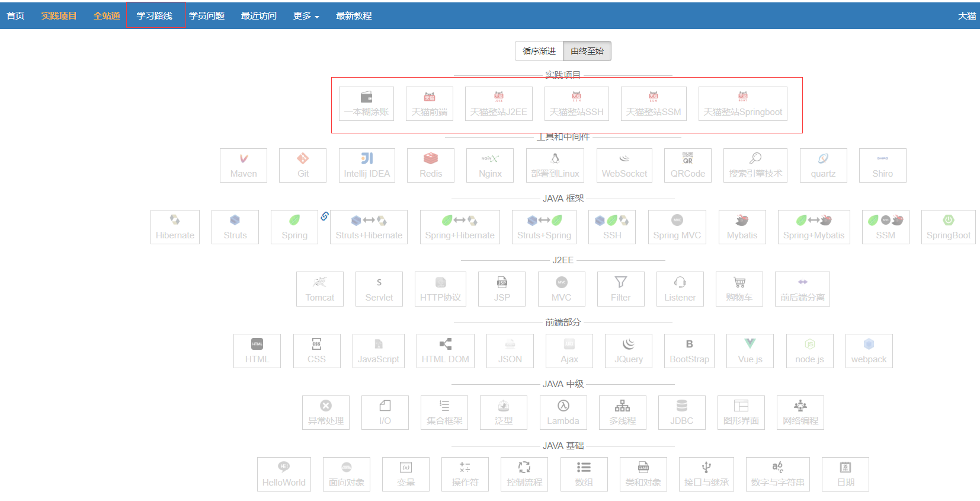Select the node.js tile
This screenshot has height=501, width=980.
click(x=810, y=351)
